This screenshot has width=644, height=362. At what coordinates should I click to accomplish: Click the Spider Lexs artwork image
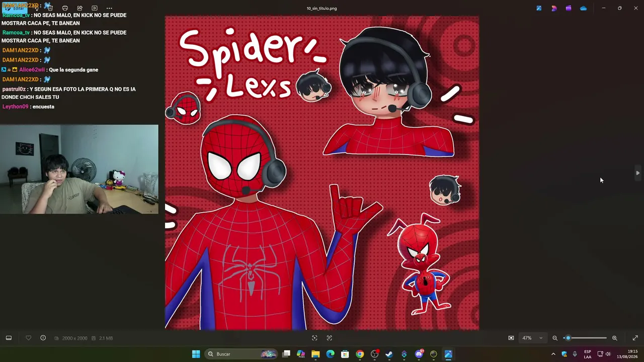pyautogui.click(x=322, y=173)
